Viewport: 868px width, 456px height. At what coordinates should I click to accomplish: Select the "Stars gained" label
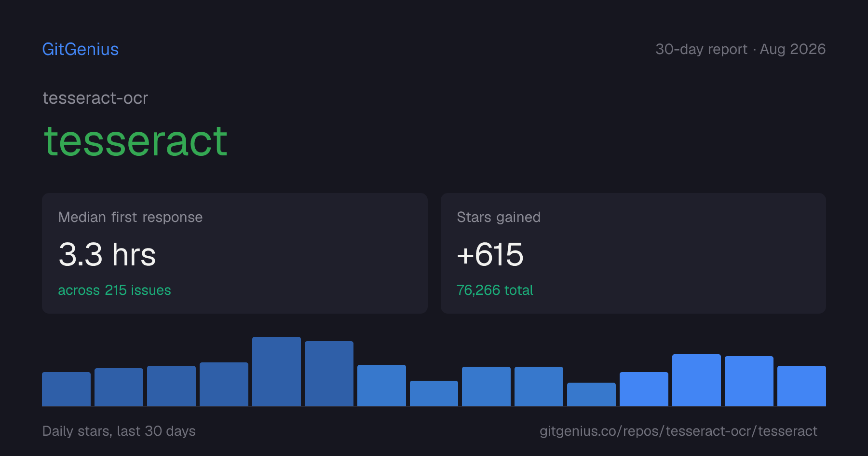499,217
